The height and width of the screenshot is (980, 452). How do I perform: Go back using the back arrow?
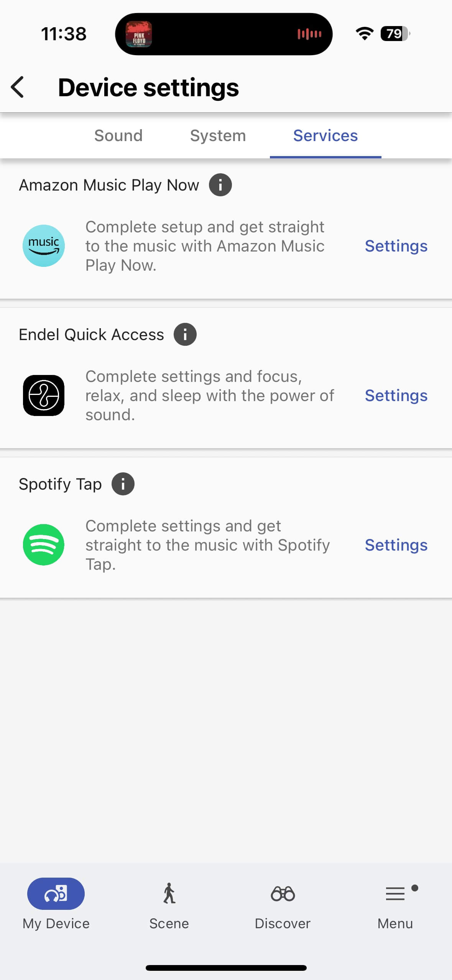tap(18, 87)
